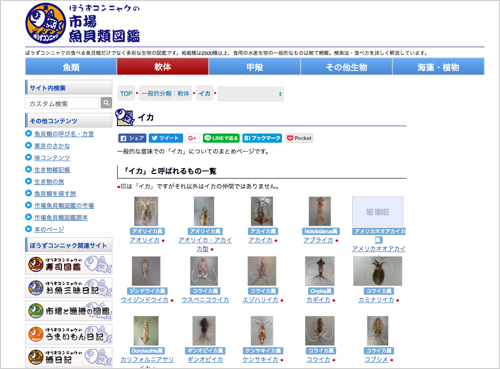Click the イカ breadcrumb link

click(205, 94)
